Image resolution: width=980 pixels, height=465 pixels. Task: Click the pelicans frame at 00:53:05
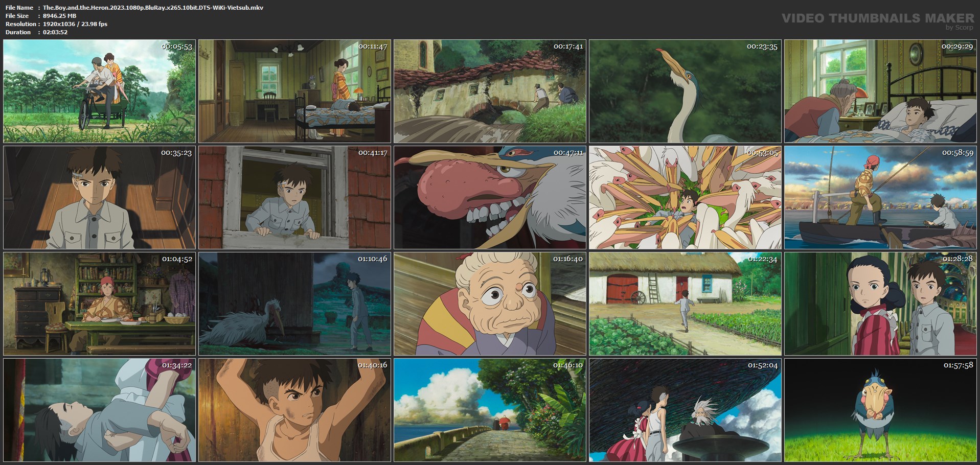tap(685, 197)
